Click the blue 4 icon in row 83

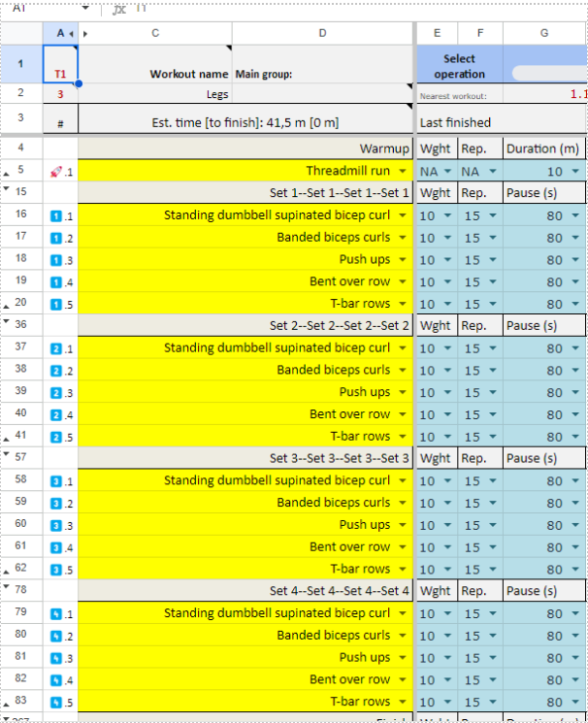tap(55, 702)
